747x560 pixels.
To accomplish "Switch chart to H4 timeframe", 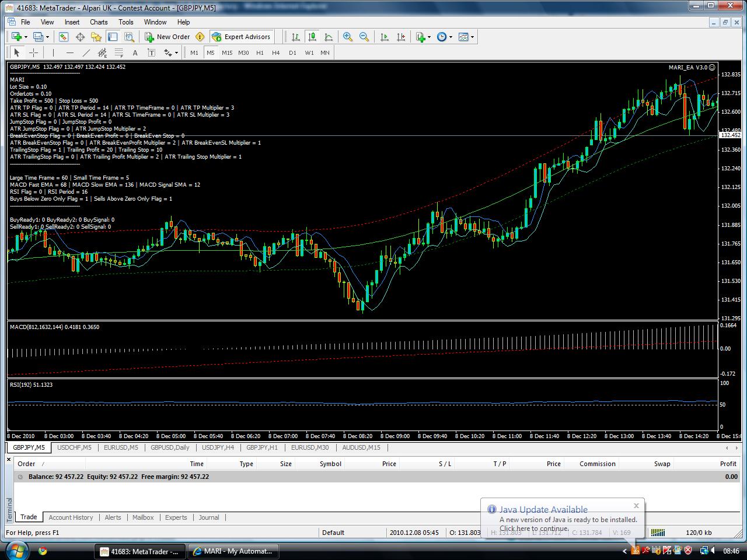I will (276, 52).
